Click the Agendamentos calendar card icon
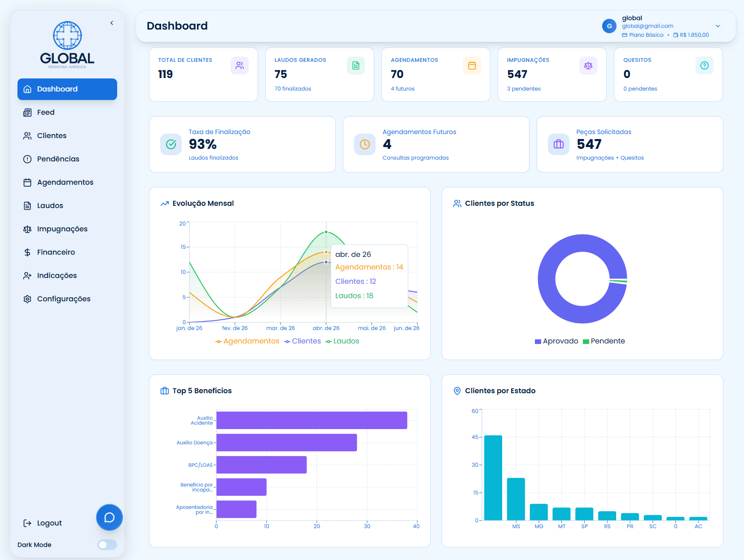This screenshot has width=744, height=560. [472, 65]
